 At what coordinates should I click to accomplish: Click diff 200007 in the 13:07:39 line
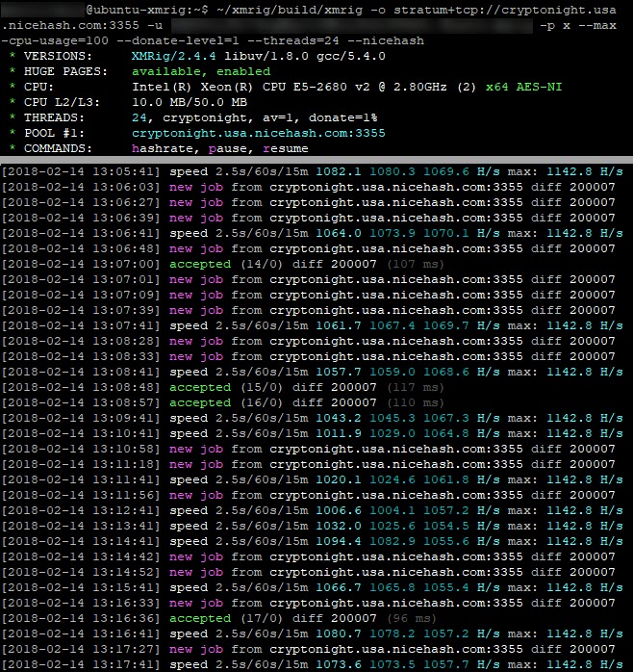[573, 311]
